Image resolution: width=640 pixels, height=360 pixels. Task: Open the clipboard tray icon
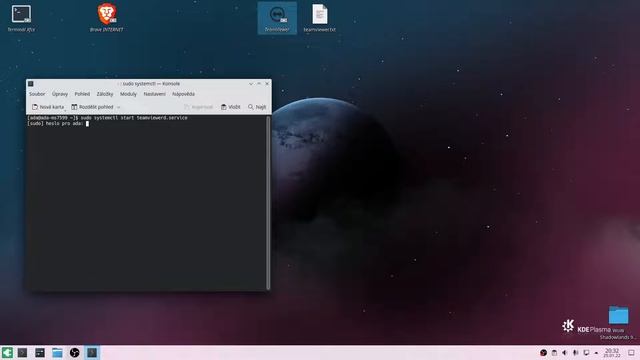tap(554, 353)
